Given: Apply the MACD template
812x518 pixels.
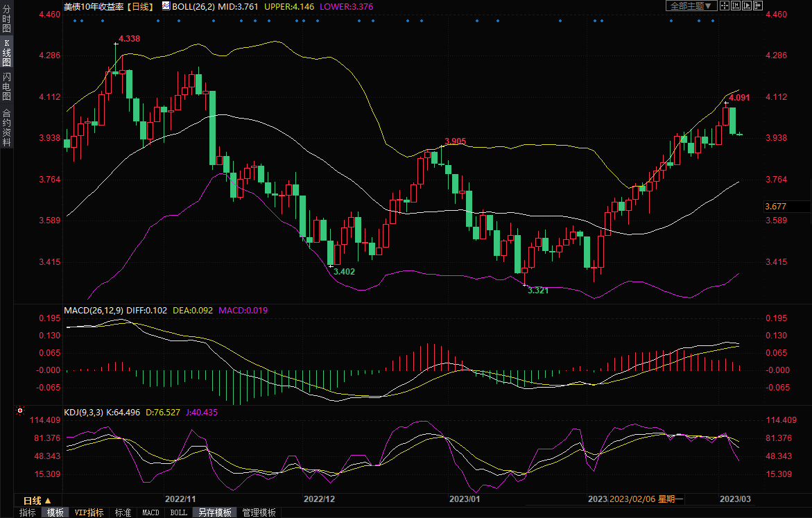Looking at the screenshot, I should pyautogui.click(x=150, y=513).
